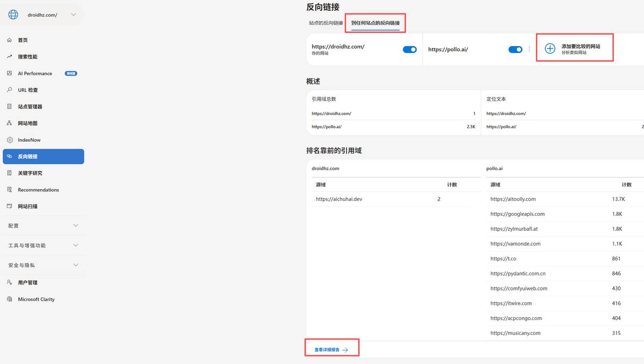Image resolution: width=644 pixels, height=364 pixels.
Task: Click the AI Performance sidebar icon
Action: point(10,73)
